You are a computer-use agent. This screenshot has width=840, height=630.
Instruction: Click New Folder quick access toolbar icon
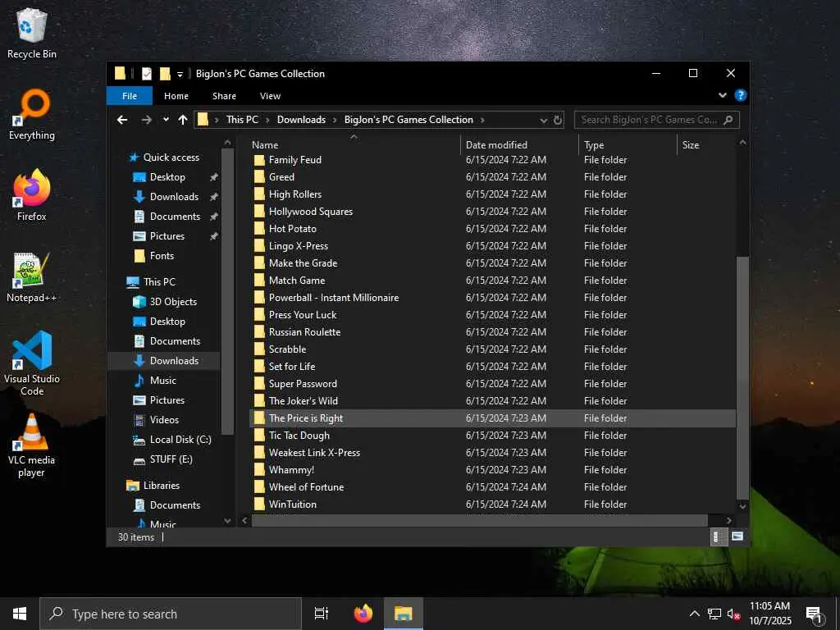(x=165, y=74)
